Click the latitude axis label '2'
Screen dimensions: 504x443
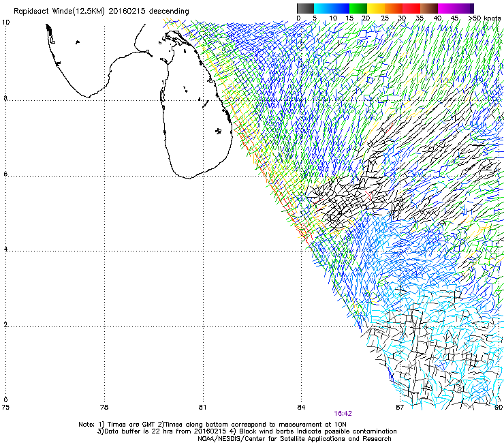[5, 325]
